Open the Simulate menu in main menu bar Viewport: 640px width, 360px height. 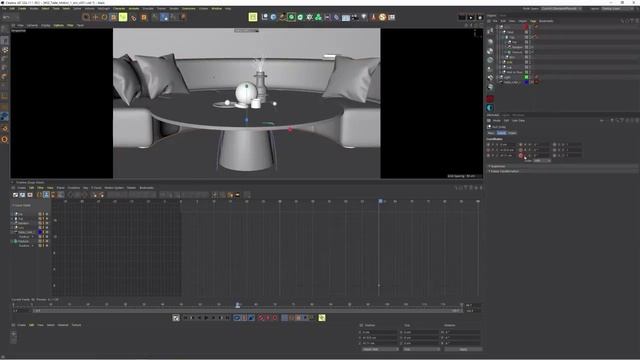[148, 9]
